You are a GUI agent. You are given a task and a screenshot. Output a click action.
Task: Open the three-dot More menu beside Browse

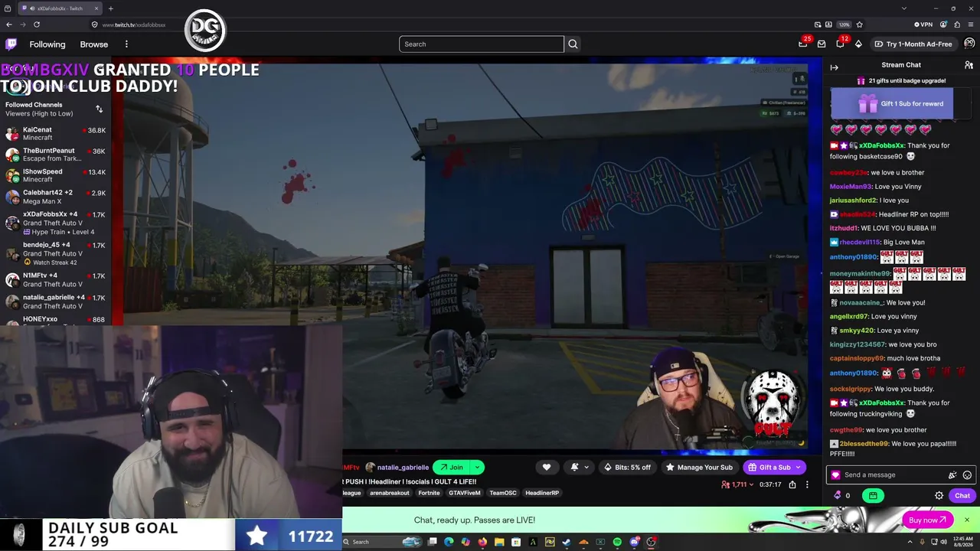[126, 44]
